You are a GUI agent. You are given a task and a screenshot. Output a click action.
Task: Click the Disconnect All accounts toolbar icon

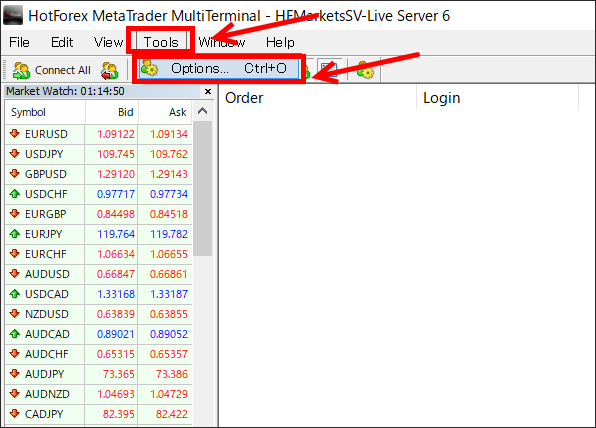coord(109,70)
